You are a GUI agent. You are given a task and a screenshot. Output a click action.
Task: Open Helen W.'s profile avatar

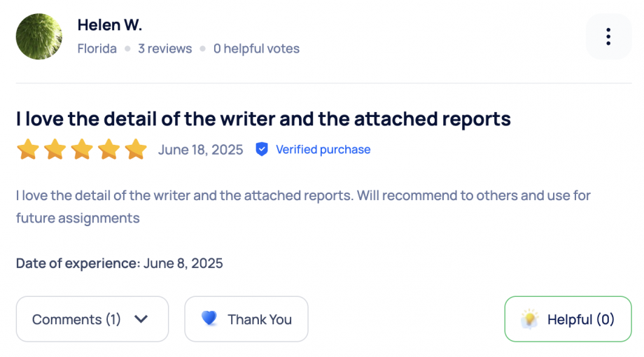[x=39, y=36]
